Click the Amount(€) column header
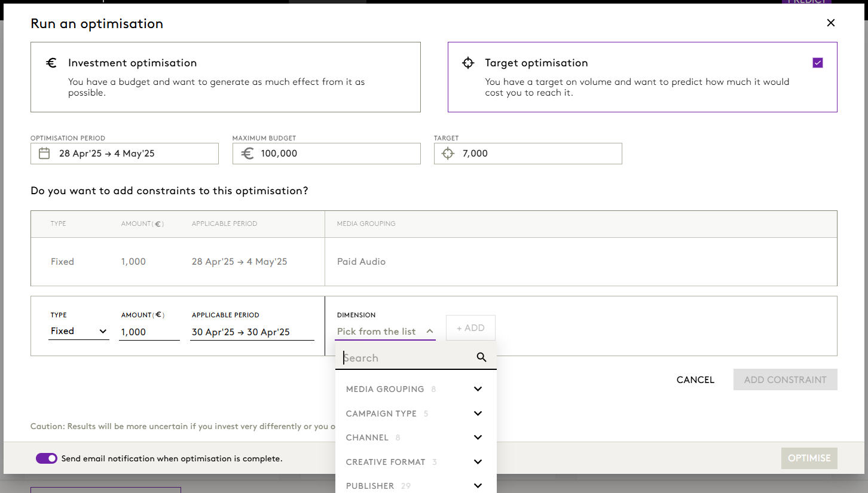 [142, 223]
